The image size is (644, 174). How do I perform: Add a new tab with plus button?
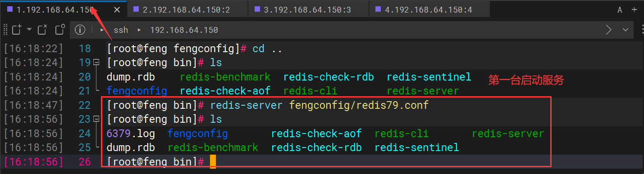coord(634,10)
